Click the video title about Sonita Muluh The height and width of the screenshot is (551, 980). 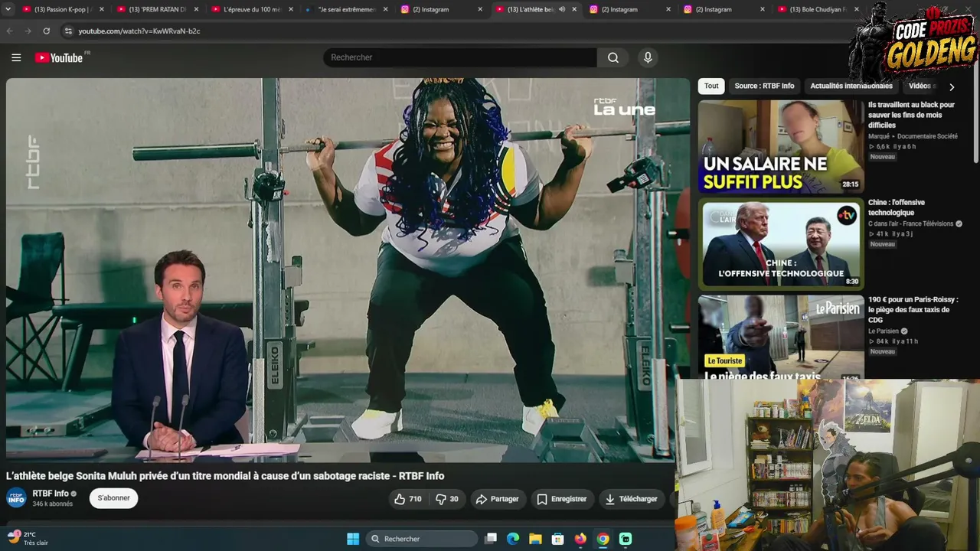[x=225, y=476]
